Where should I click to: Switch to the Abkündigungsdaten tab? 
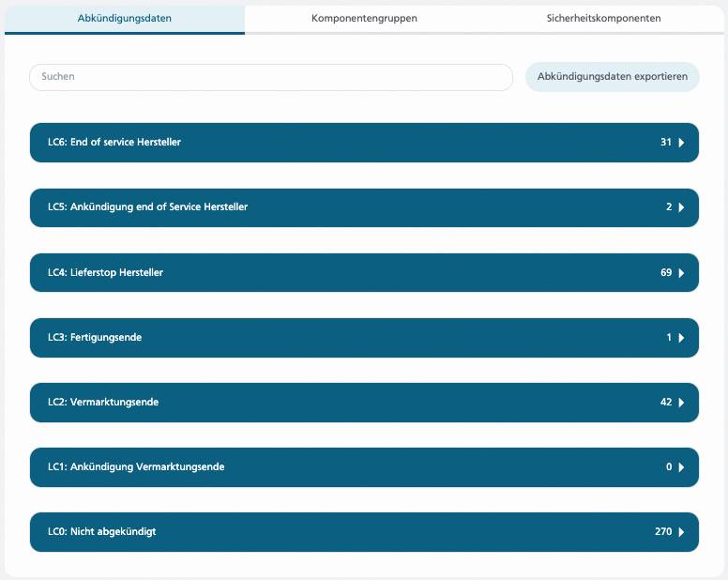coord(124,18)
